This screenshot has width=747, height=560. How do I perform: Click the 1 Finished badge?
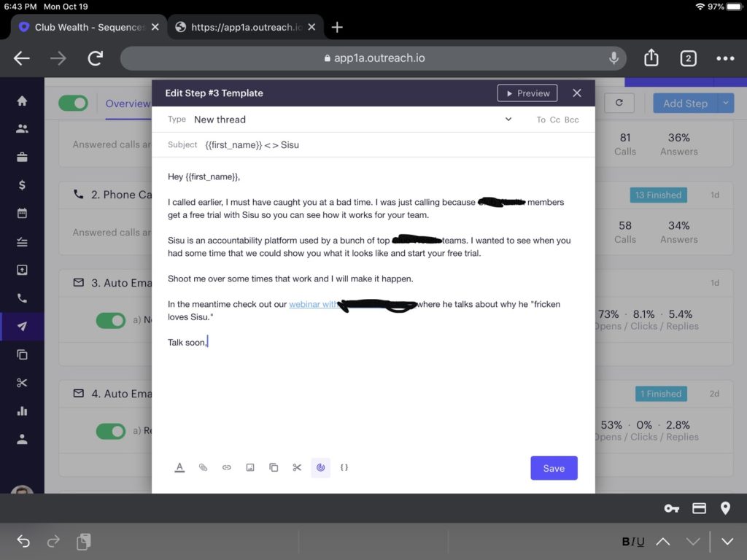(x=661, y=394)
